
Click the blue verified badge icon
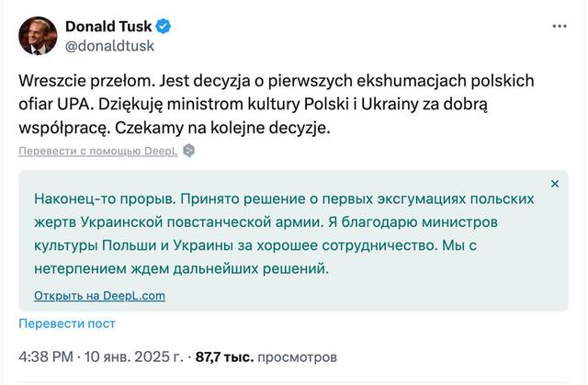161,24
